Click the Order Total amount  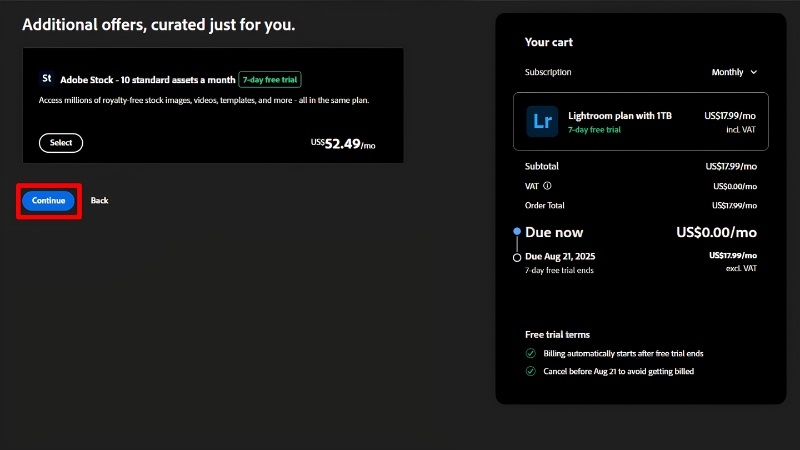click(x=734, y=206)
